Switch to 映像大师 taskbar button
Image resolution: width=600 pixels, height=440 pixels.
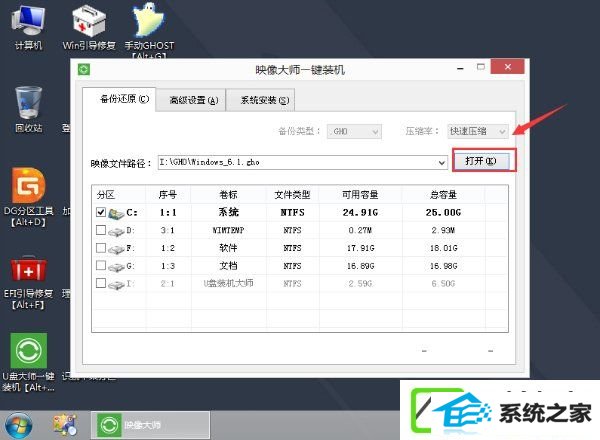pos(150,425)
